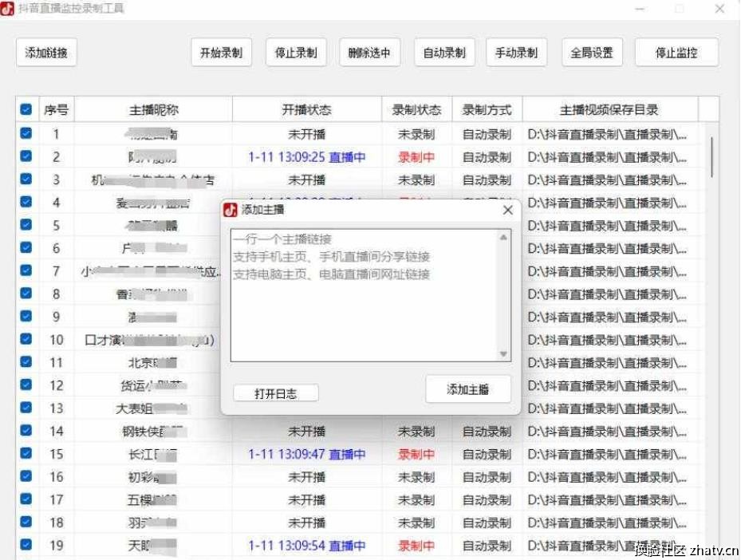The height and width of the screenshot is (560, 741).
Task: Click dialog text area scroll-up arrow
Action: tap(504, 237)
